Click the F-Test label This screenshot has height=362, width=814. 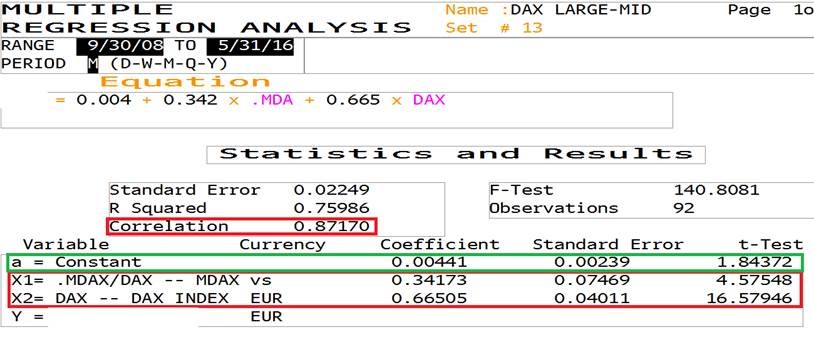click(x=521, y=191)
